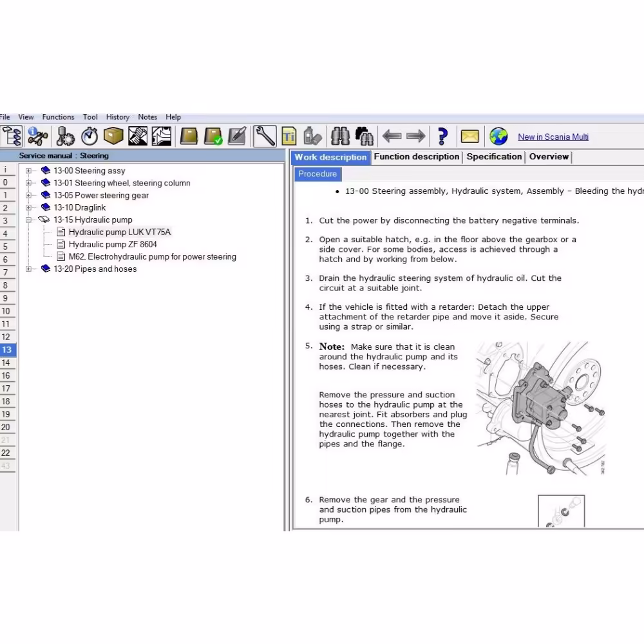The image size is (644, 644).
Task: Open the Functions menu
Action: (59, 117)
